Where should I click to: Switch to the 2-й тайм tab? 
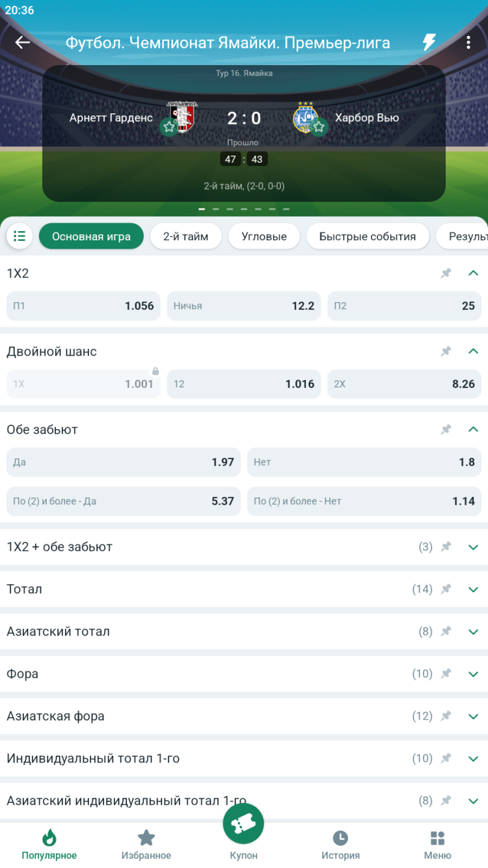pyautogui.click(x=185, y=236)
